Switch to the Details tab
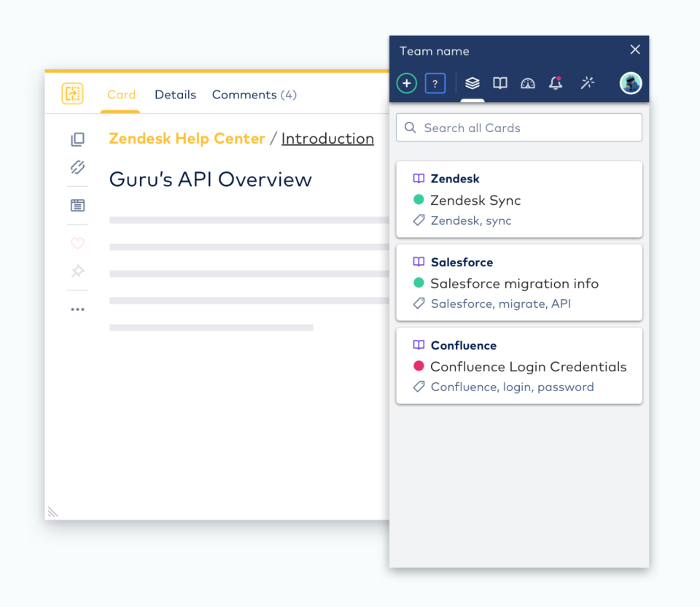The image size is (700, 607). [x=176, y=95]
